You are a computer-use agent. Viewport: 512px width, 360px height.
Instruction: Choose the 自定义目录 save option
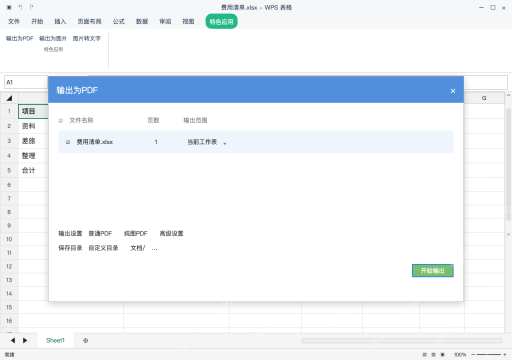pos(103,248)
